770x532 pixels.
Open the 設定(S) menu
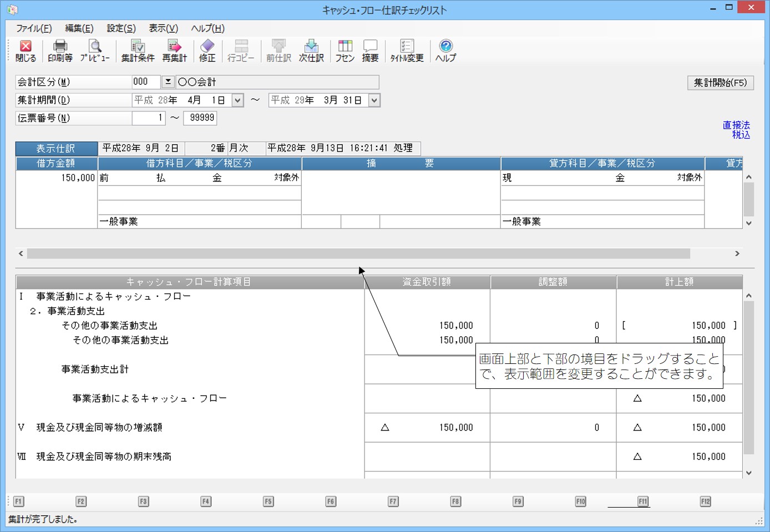click(x=121, y=28)
